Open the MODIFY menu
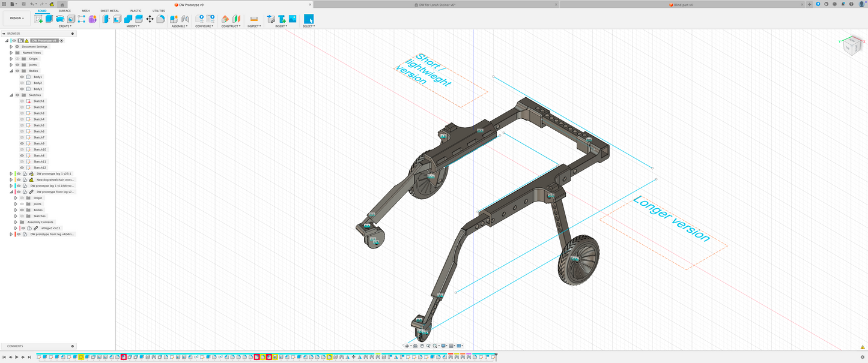The width and height of the screenshot is (868, 363). (x=133, y=26)
